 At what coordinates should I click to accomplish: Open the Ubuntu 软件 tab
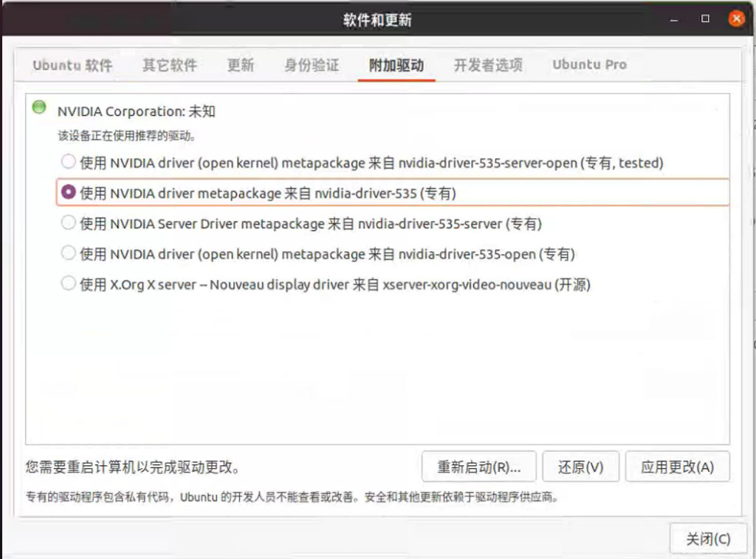(72, 65)
